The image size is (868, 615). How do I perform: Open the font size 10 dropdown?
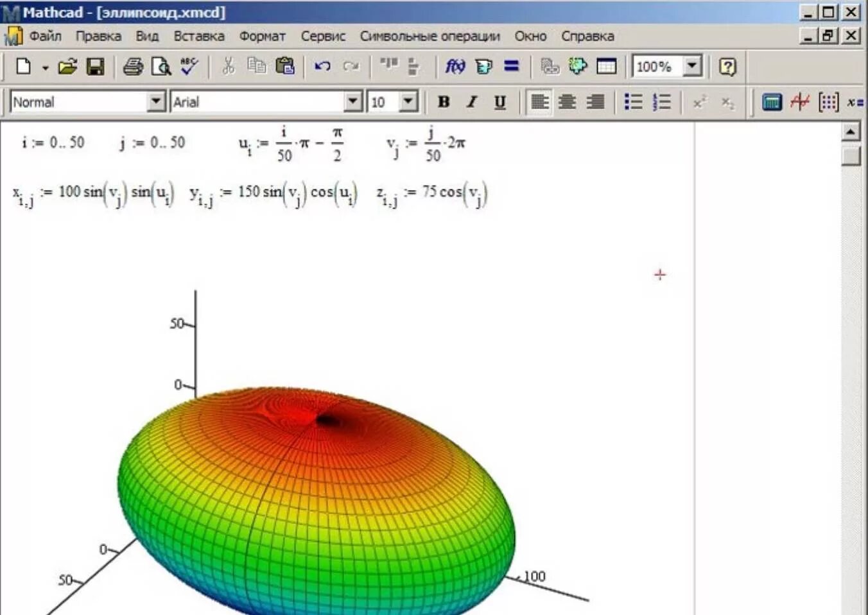(x=408, y=101)
